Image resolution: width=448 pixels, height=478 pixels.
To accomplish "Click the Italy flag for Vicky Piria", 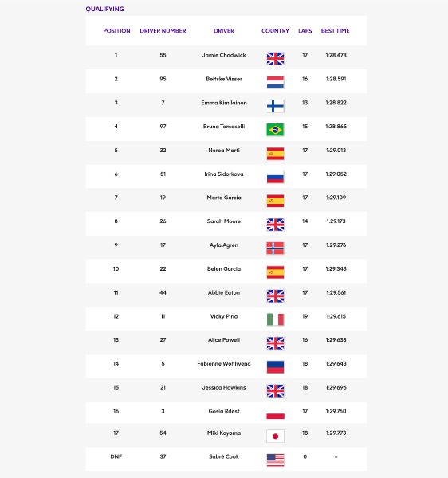I will pos(275,319).
